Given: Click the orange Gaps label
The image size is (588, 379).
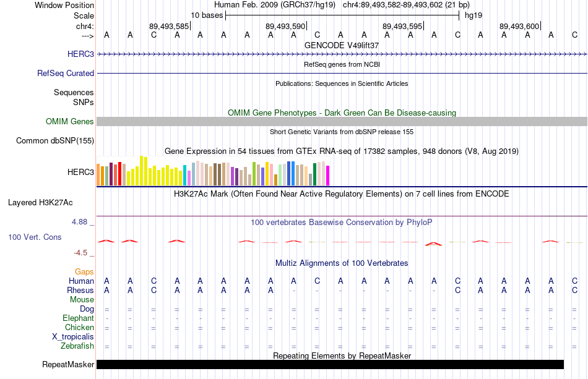Looking at the screenshot, I should tap(84, 271).
